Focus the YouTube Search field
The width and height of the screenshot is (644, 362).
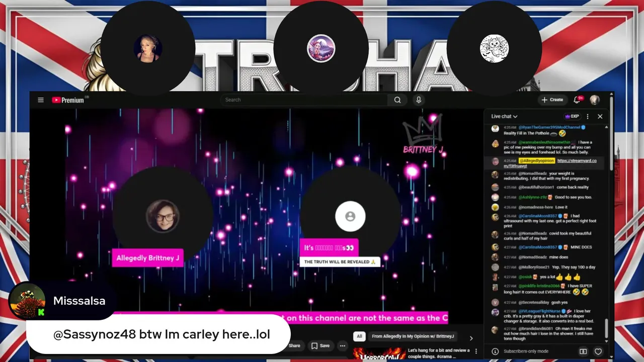tap(304, 100)
